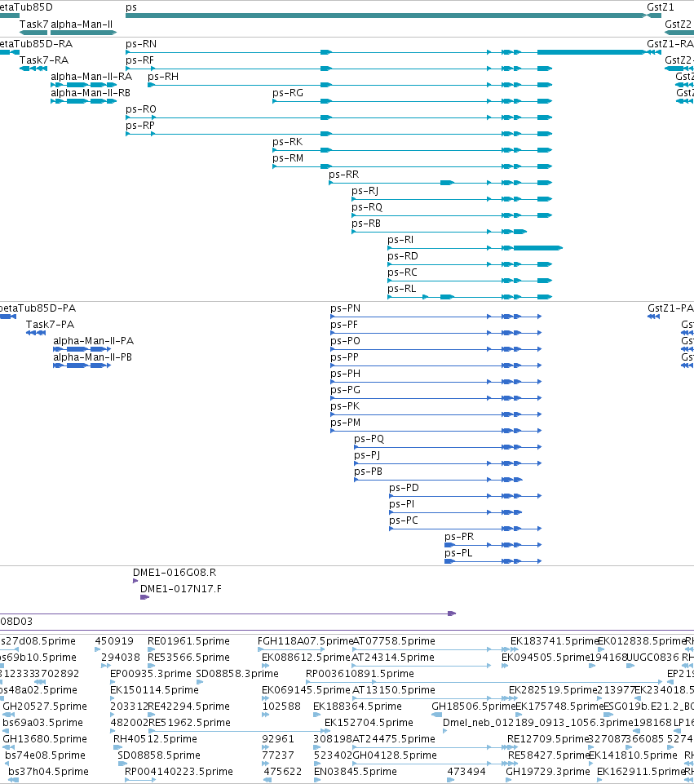Click the GstZ1-RA transcript label
The height and width of the screenshot is (784, 694).
[670, 44]
